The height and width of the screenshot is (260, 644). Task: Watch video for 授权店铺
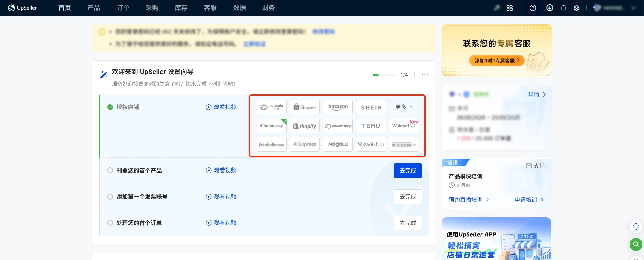(x=221, y=107)
